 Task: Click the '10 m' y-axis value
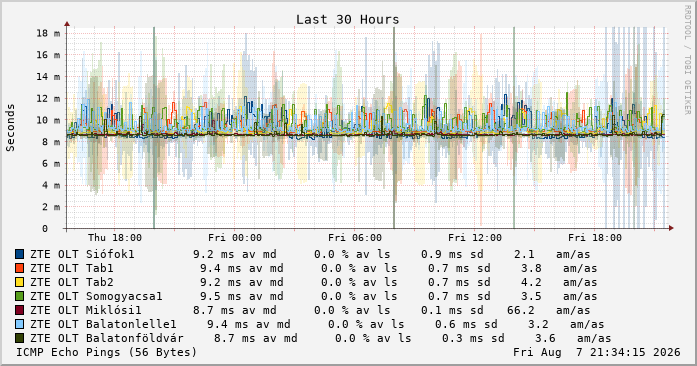click(x=48, y=121)
